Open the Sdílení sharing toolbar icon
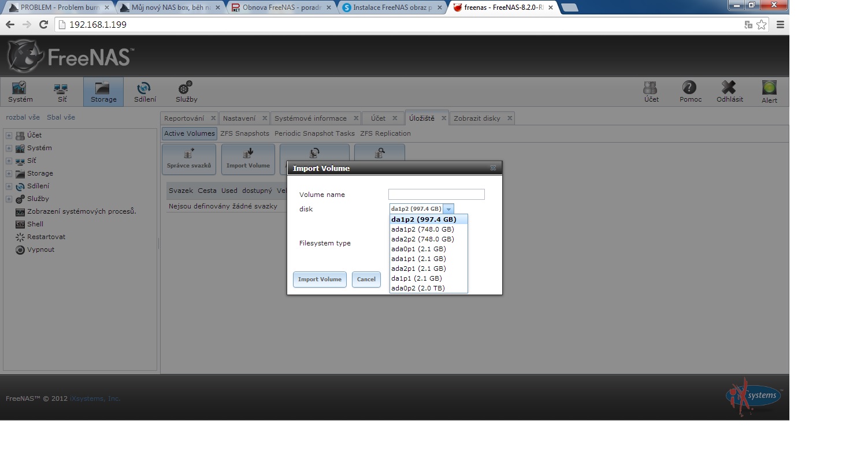 coord(145,92)
